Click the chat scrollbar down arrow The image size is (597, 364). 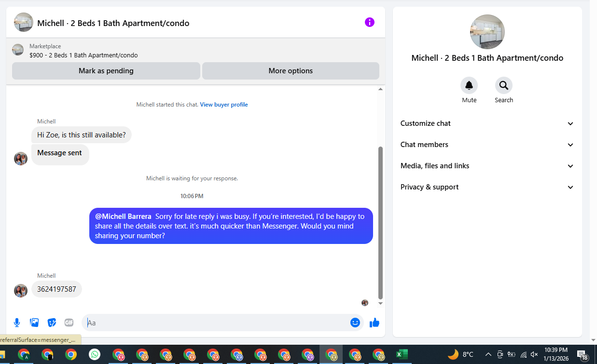pos(380,304)
